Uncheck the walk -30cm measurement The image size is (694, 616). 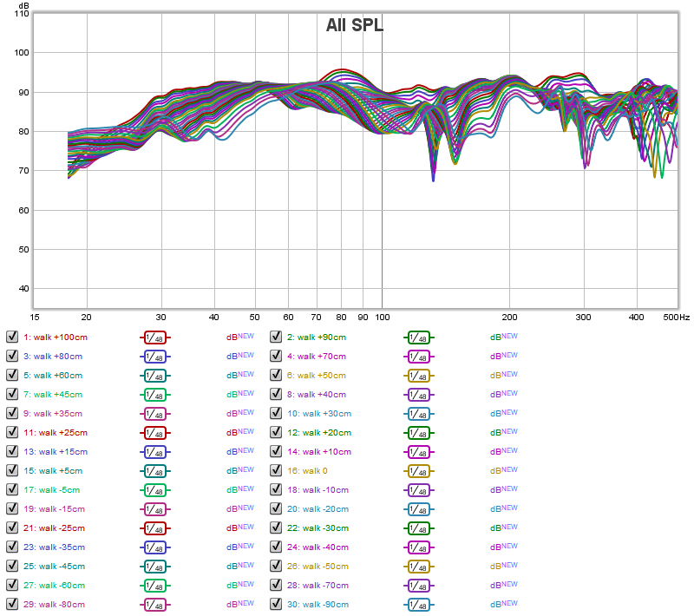point(276,528)
